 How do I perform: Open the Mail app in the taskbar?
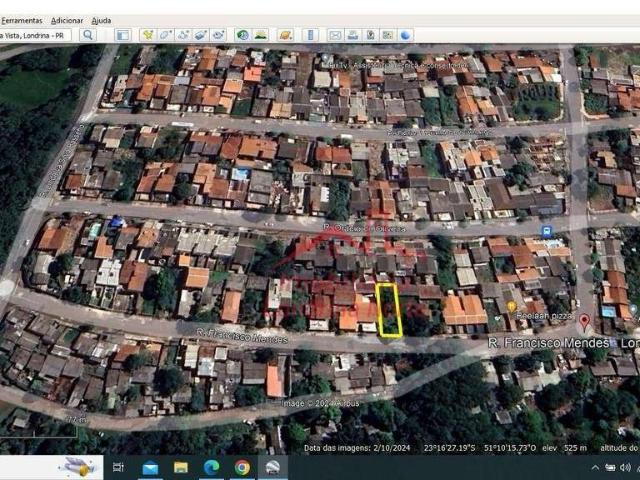click(150, 467)
